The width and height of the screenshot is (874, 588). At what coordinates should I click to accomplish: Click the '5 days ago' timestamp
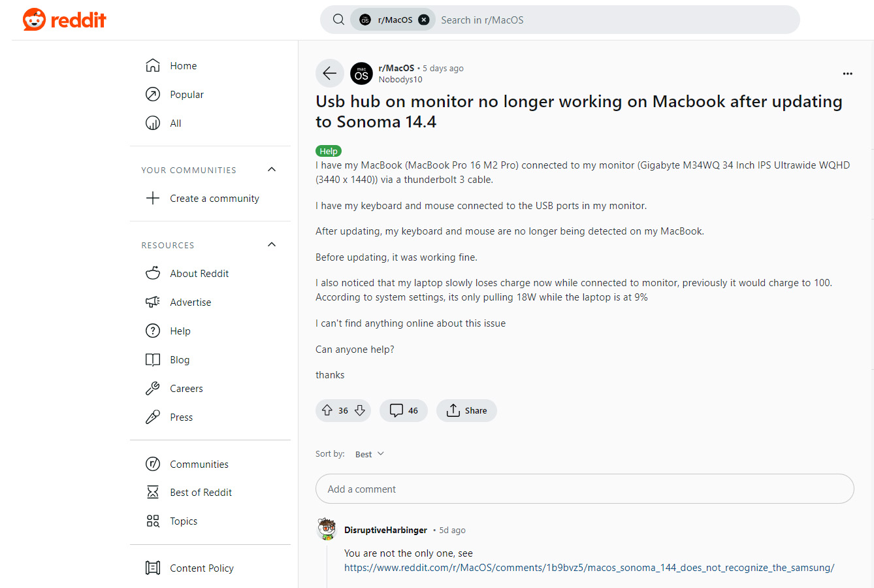443,68
